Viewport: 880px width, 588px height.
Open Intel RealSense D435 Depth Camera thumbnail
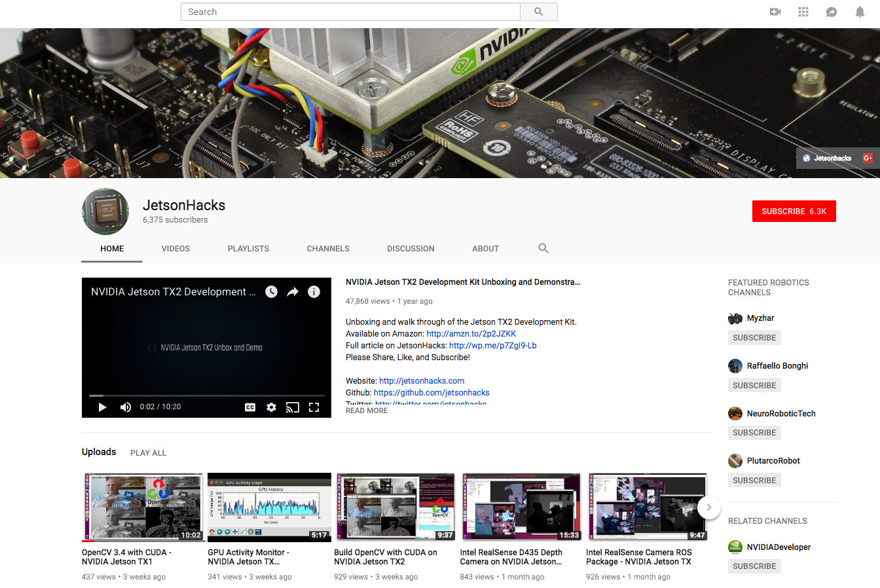(521, 507)
